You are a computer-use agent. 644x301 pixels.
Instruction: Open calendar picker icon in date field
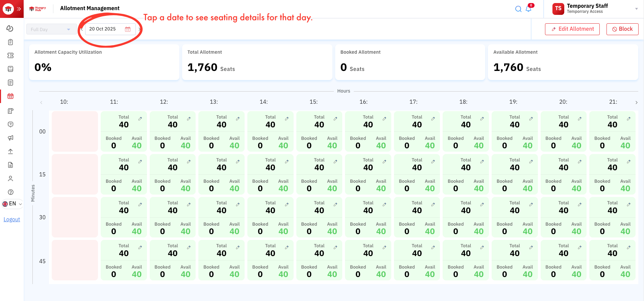tap(128, 29)
